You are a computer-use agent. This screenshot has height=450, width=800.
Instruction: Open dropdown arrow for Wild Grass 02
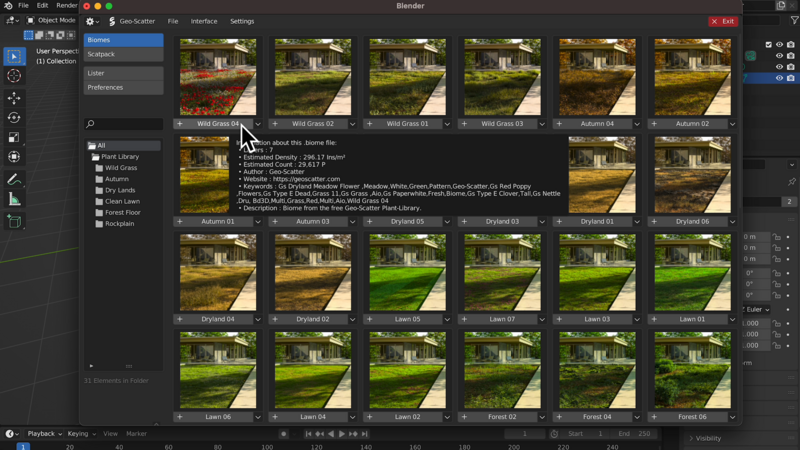click(x=353, y=123)
